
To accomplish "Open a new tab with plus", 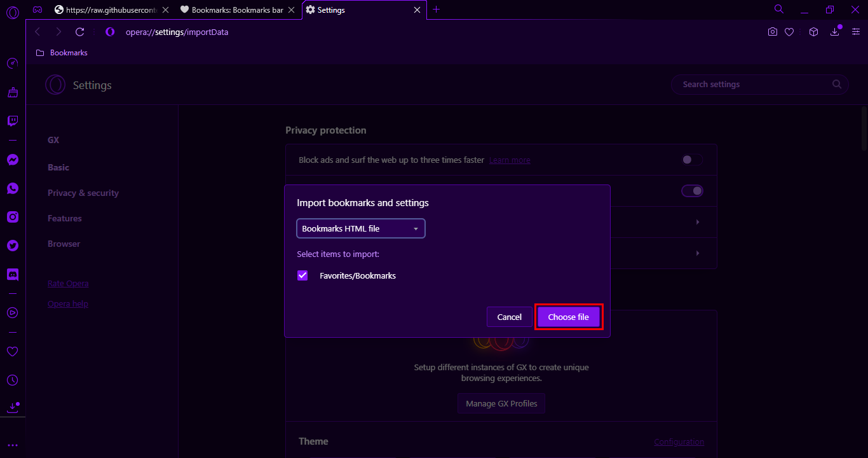I will (x=436, y=10).
